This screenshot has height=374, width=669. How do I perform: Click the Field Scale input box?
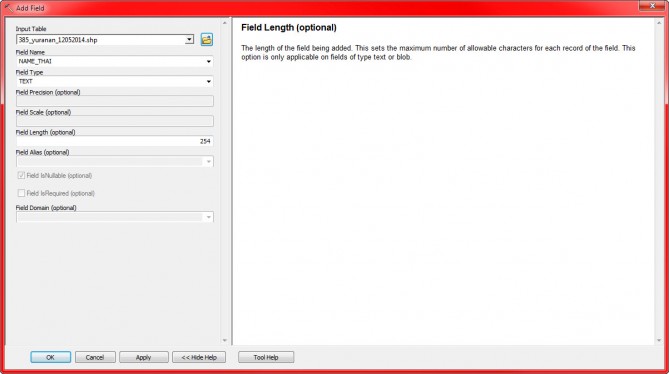(115, 121)
